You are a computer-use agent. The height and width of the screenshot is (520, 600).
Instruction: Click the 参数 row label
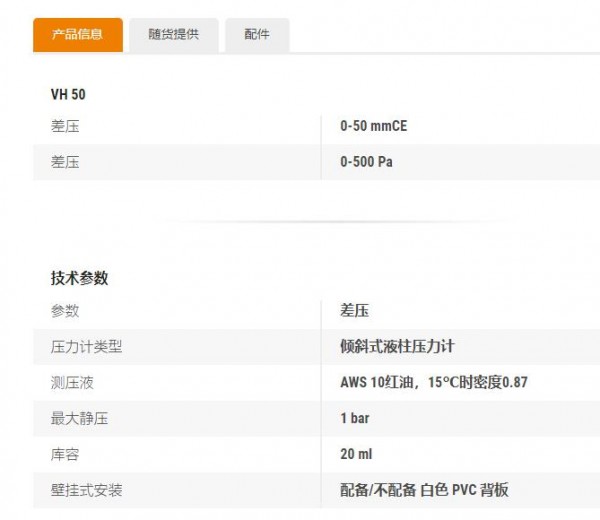65,311
